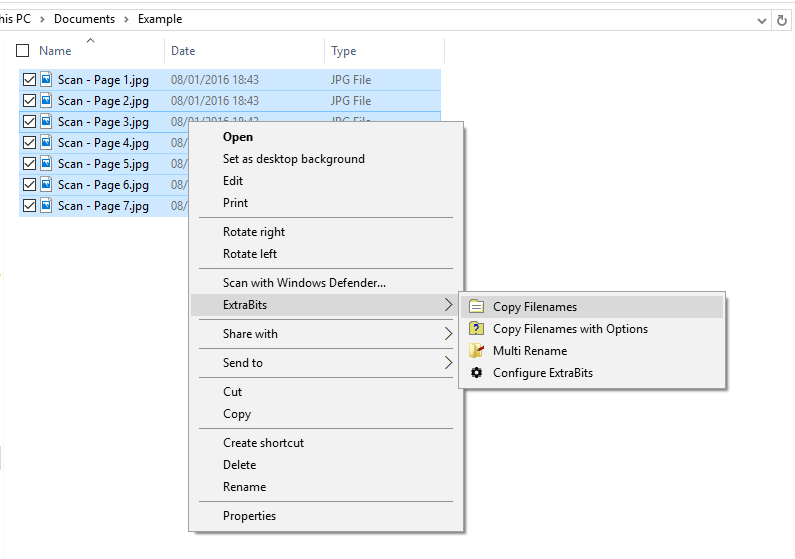795x559 pixels.
Task: Expand the Share with submenu arrow
Action: coord(448,334)
